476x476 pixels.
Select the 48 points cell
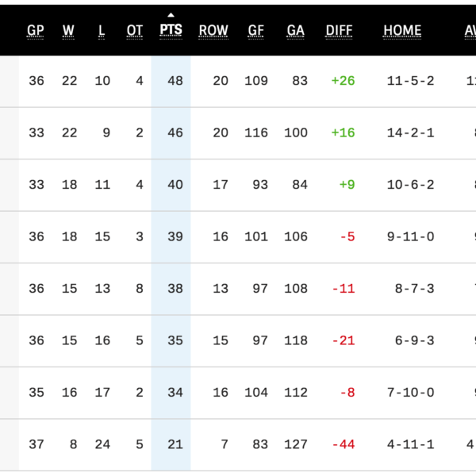point(175,80)
